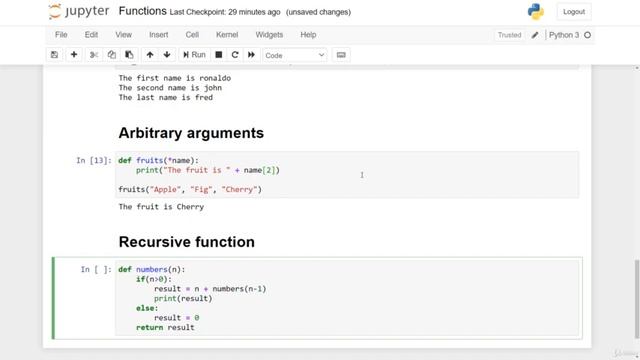Cut selected cells with scissors icon
This screenshot has height=360, width=640.
(94, 55)
